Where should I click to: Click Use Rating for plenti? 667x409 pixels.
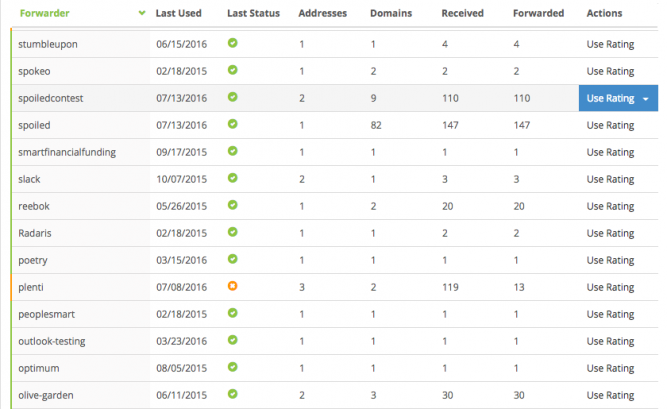pyautogui.click(x=610, y=287)
